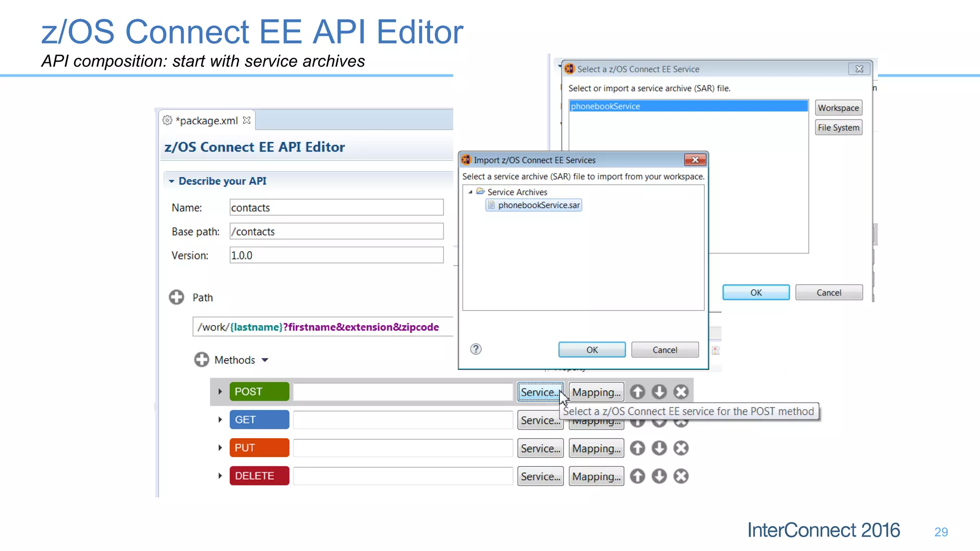
Task: Click Cancel in the Select Service dialog
Action: 829,292
